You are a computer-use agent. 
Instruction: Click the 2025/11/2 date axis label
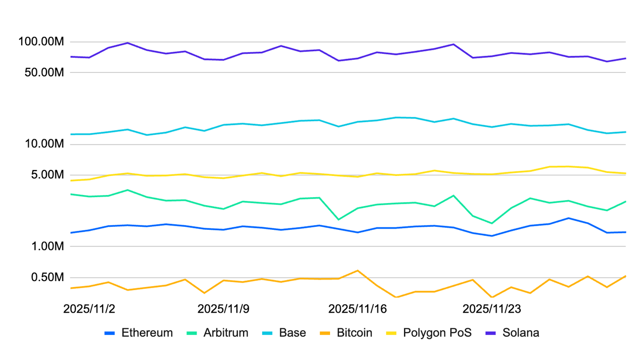coord(89,309)
